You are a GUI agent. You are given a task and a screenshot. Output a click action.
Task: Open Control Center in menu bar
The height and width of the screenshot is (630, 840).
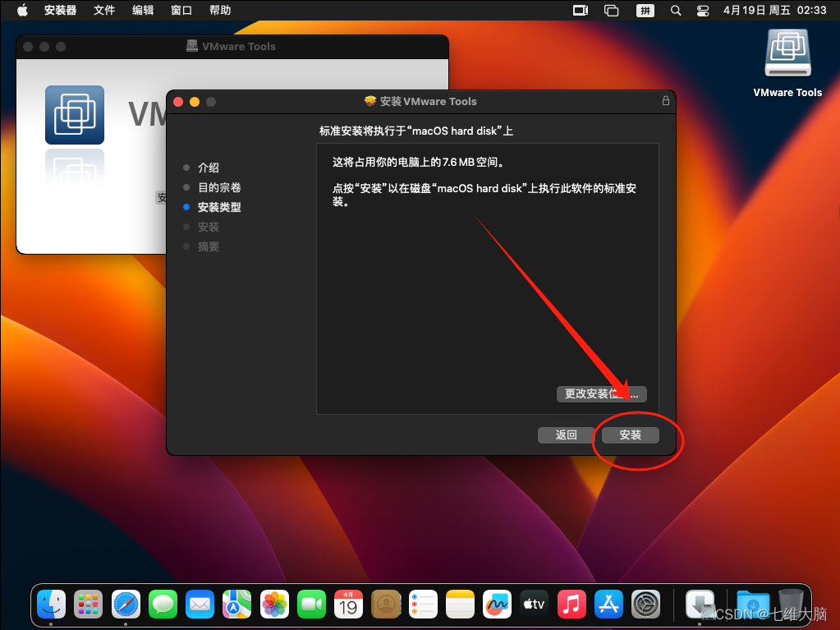(x=703, y=10)
